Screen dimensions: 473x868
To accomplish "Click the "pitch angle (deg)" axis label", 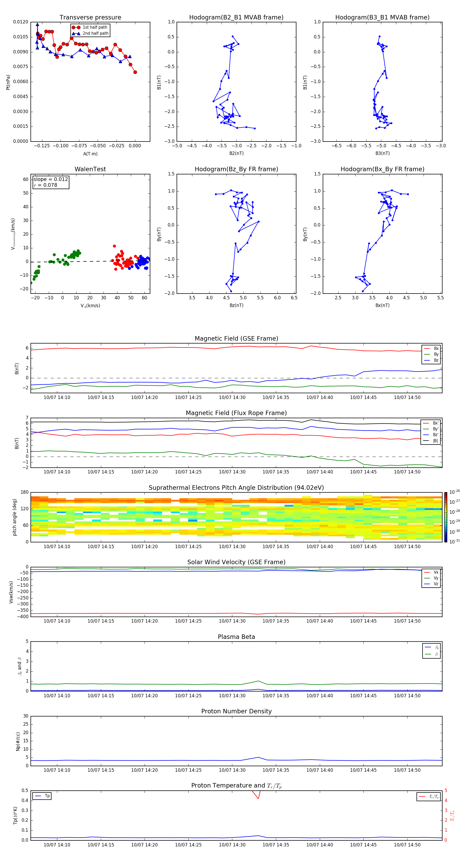I will click(x=14, y=517).
